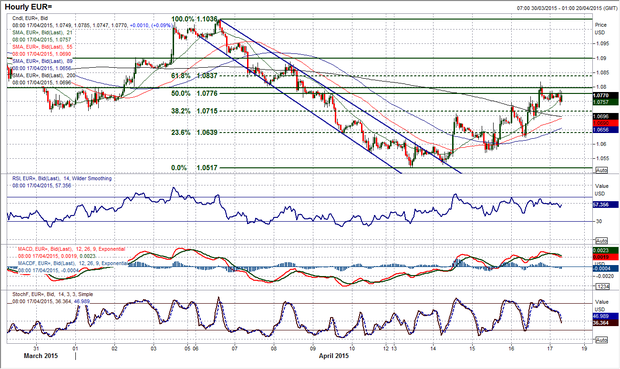Click the 1.0770 current price tag
Screen dimensions: 620x369
click(606, 95)
